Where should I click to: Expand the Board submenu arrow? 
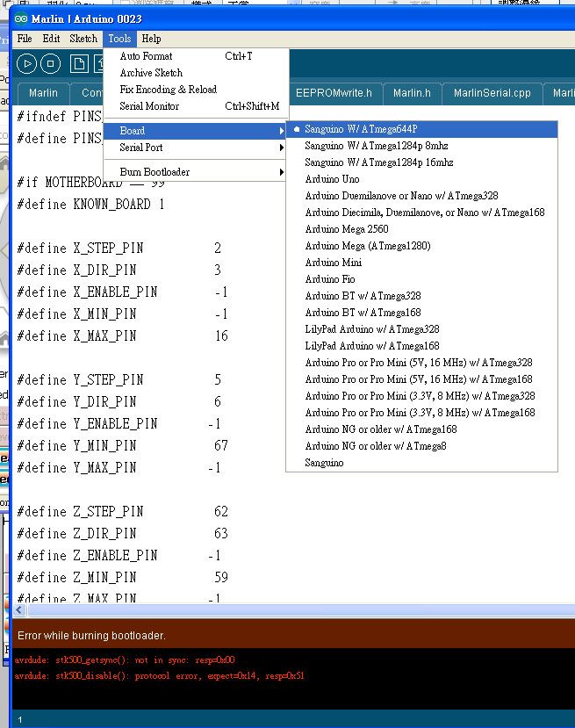click(x=281, y=131)
